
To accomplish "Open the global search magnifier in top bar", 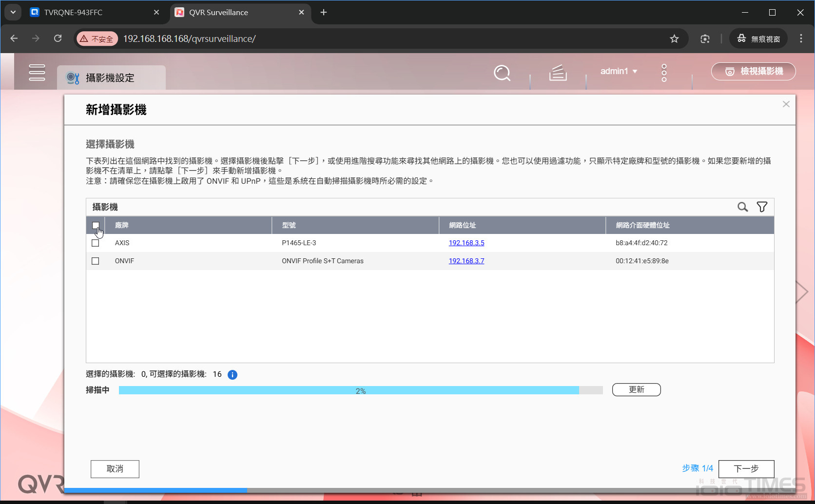I will pos(502,73).
